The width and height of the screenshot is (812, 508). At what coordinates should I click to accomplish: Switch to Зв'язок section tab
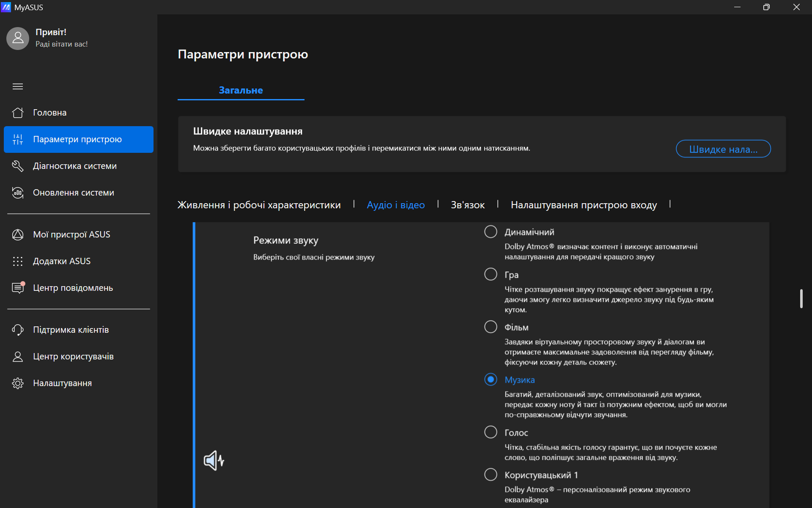[467, 205]
